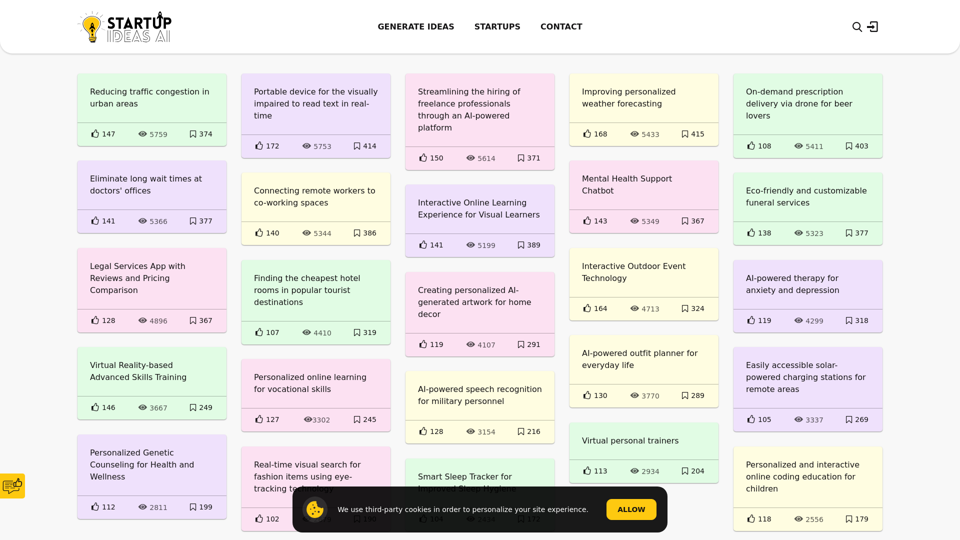Click views eye icon on 'Virtual Reality-based Advanced Skills Training'
The width and height of the screenshot is (960, 540).
143,408
